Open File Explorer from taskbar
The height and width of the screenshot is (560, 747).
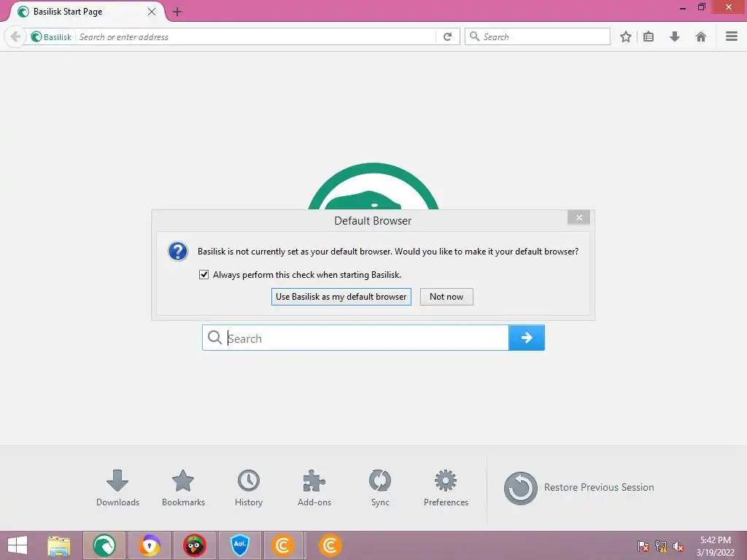pos(58,545)
